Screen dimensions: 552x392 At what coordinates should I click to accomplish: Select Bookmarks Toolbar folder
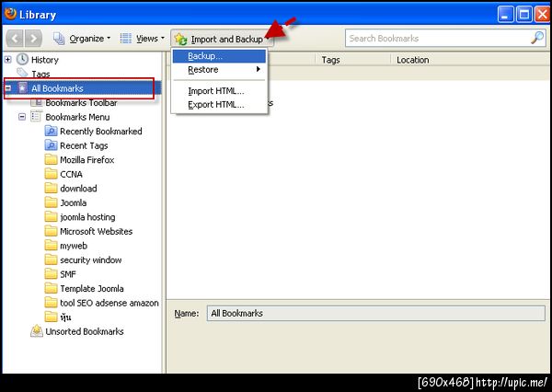[x=81, y=103]
